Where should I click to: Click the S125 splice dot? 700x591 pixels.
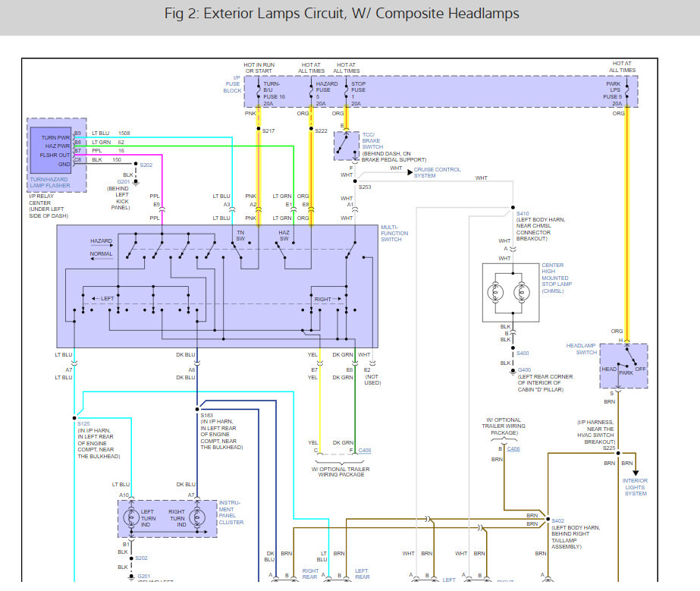tap(74, 418)
